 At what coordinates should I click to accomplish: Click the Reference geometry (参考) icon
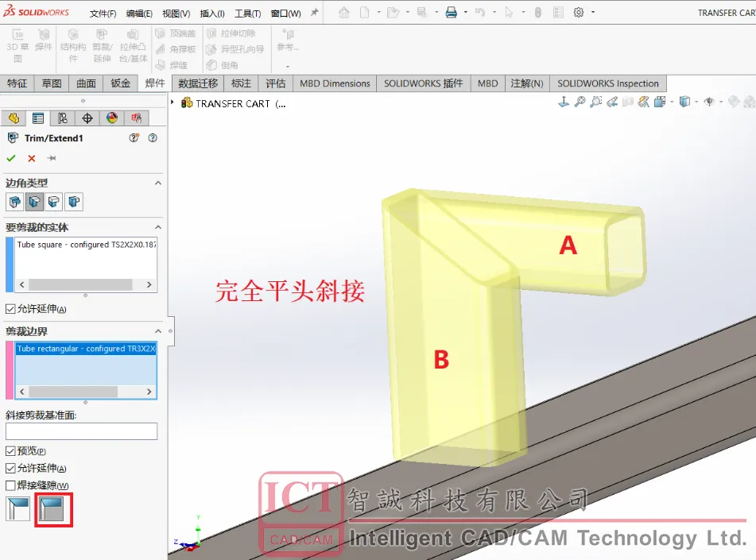click(289, 35)
